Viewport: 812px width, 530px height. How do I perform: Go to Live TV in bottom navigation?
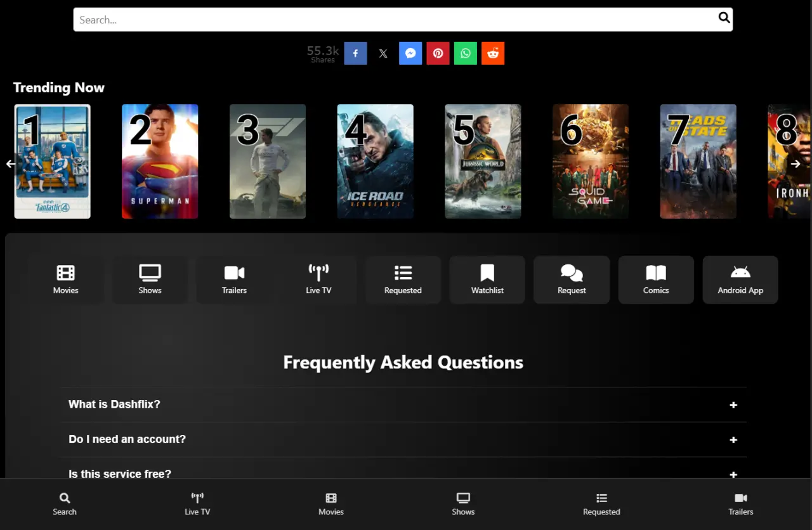click(197, 504)
